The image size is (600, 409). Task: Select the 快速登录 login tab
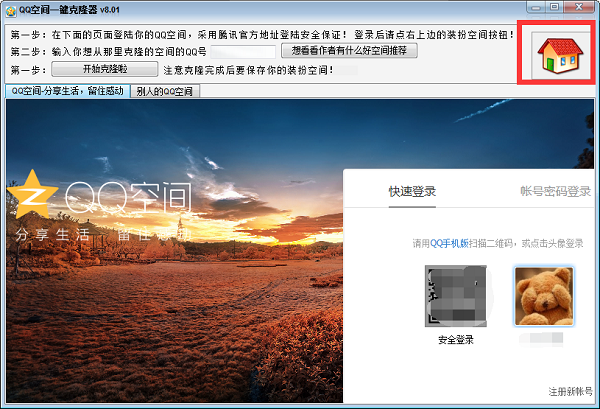click(x=412, y=191)
